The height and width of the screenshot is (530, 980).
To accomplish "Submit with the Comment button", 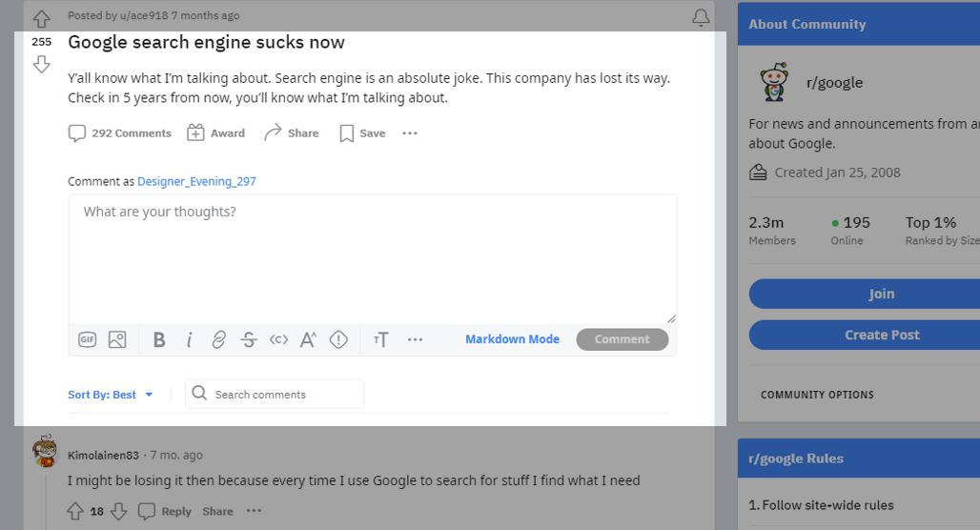I will coord(623,339).
